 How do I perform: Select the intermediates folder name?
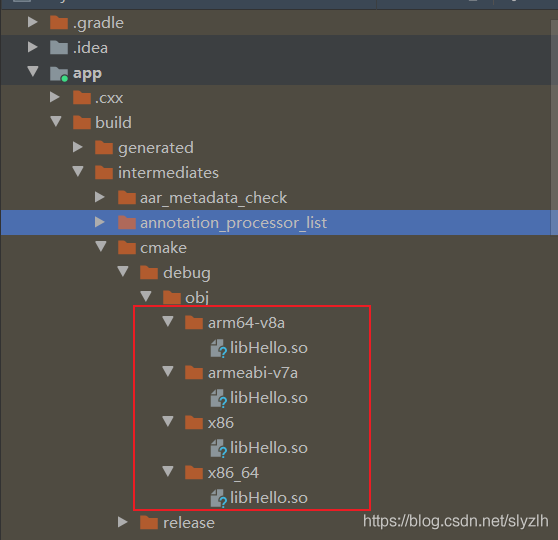point(168,173)
